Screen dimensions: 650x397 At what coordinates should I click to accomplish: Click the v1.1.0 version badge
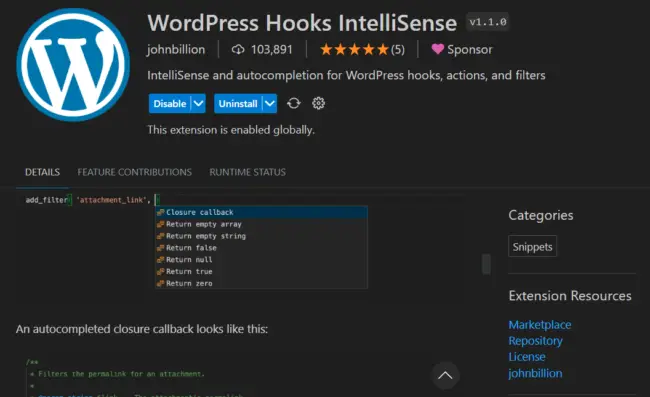tap(488, 22)
